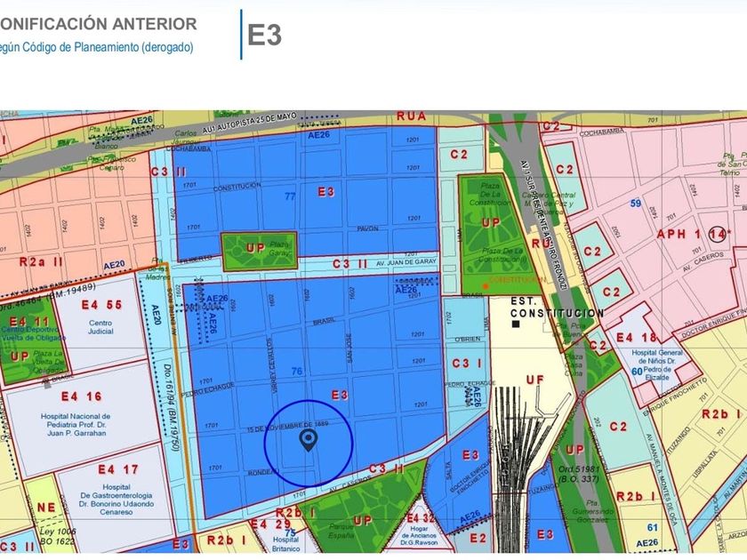Click the UF railway yard zone label

coord(535,380)
